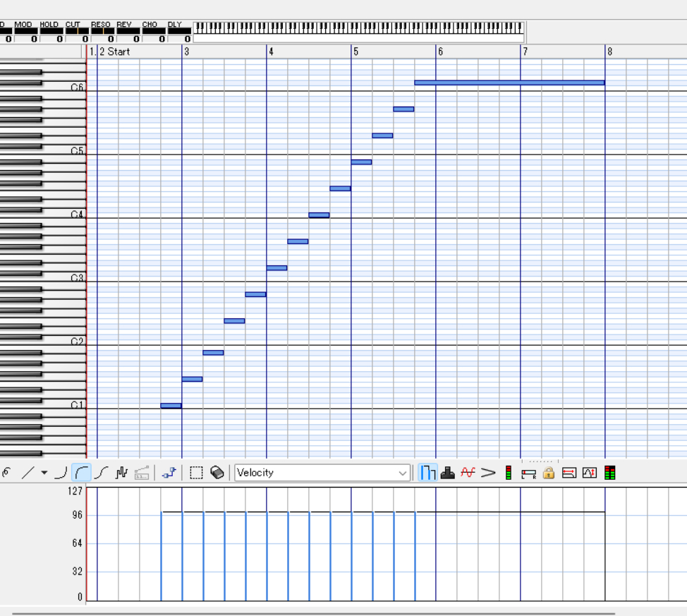Click measure 3 on the timeline ruler
The height and width of the screenshot is (616, 687).
point(187,52)
